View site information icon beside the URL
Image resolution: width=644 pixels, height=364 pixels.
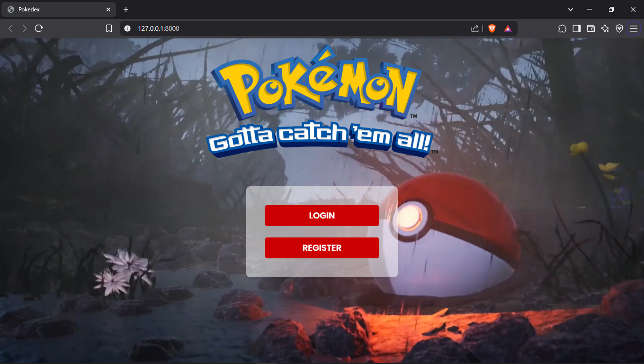[127, 28]
